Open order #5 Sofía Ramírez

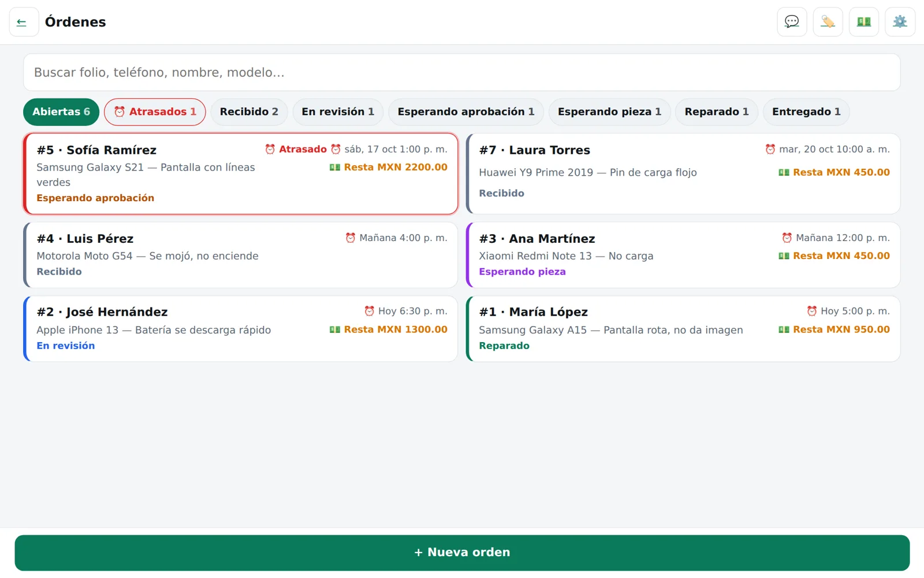tap(241, 173)
